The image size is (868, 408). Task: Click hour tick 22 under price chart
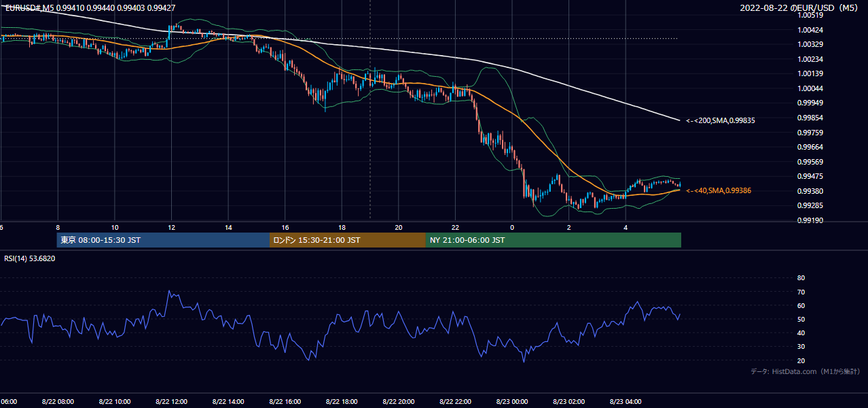(455, 227)
